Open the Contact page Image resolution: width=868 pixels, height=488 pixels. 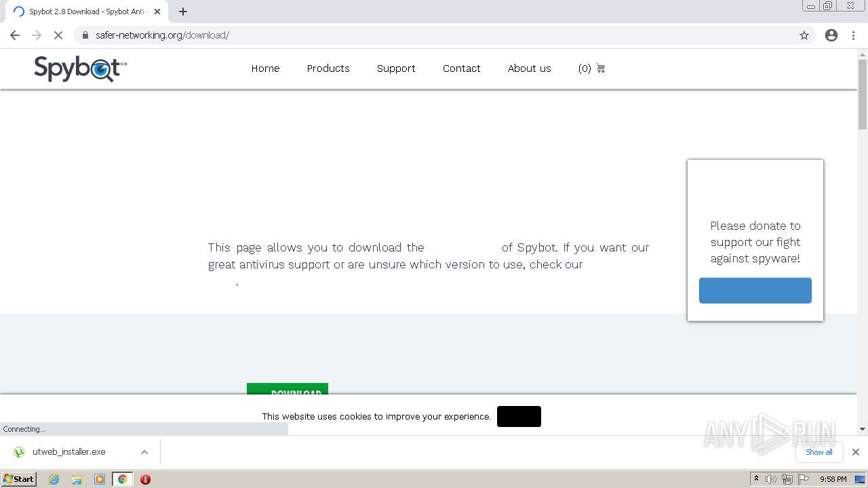click(462, 68)
